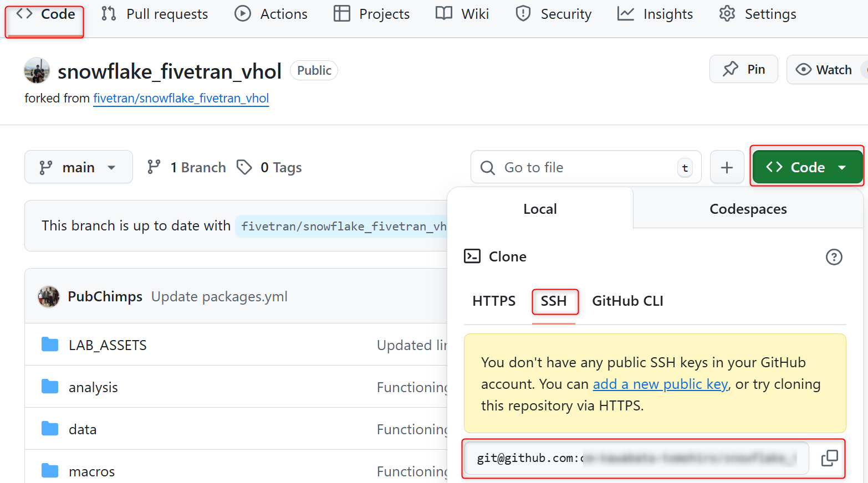
Task: Click the SSH clone URL field
Action: click(x=636, y=458)
